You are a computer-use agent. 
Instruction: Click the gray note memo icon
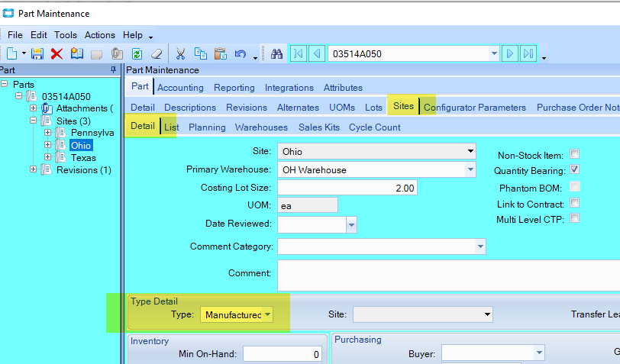(x=96, y=54)
